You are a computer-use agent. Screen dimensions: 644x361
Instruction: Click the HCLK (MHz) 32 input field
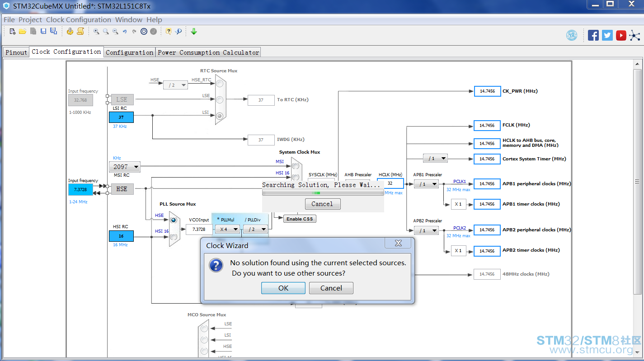tap(390, 183)
